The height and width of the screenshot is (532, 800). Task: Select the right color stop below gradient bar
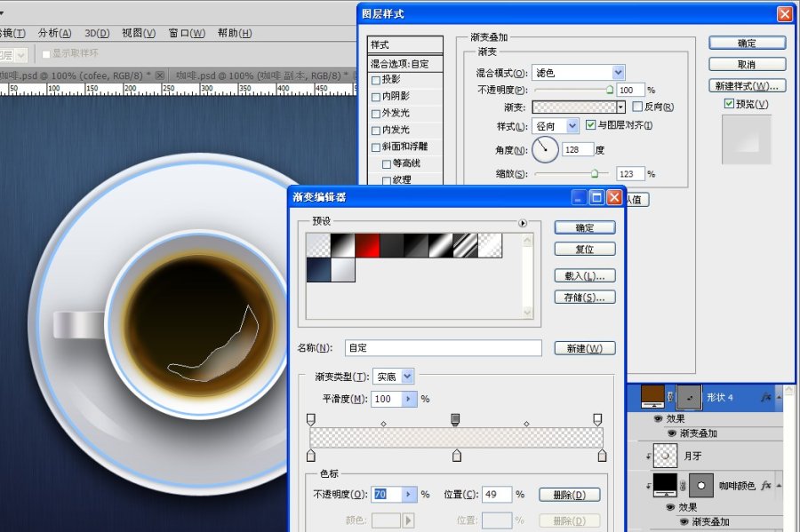pyautogui.click(x=602, y=456)
